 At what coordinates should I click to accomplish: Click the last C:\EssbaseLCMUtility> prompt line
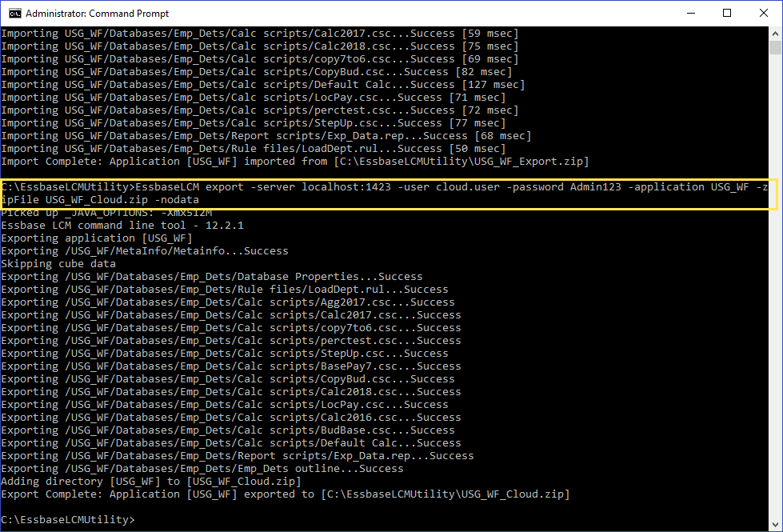click(68, 520)
